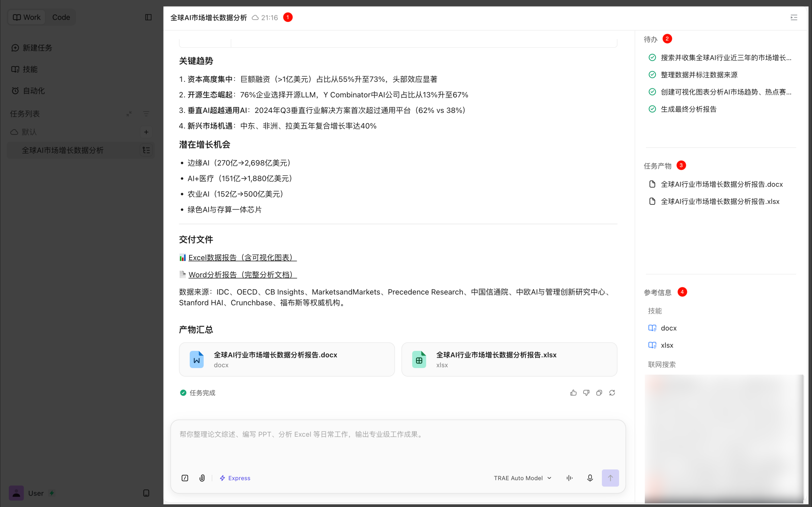Click the green check icon beside 生成最终分析报告
The image size is (812, 507).
[652, 109]
